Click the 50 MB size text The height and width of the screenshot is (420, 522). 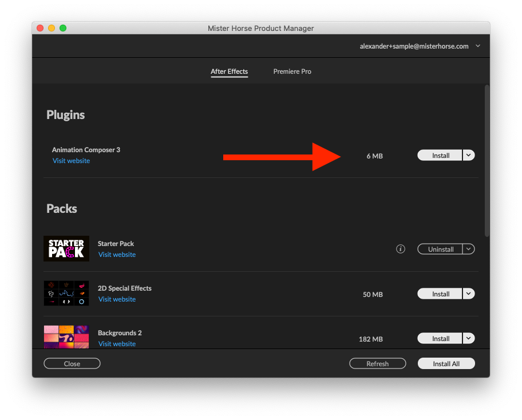(373, 294)
